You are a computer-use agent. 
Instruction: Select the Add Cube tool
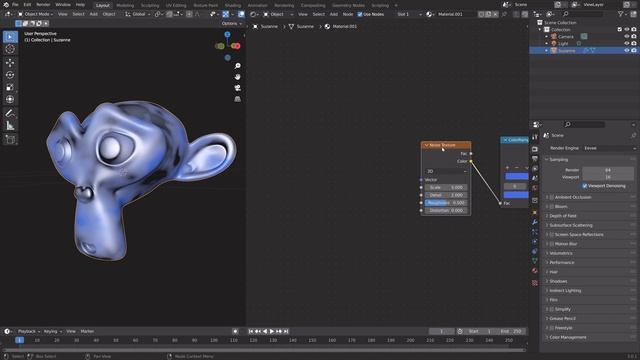coord(10,140)
